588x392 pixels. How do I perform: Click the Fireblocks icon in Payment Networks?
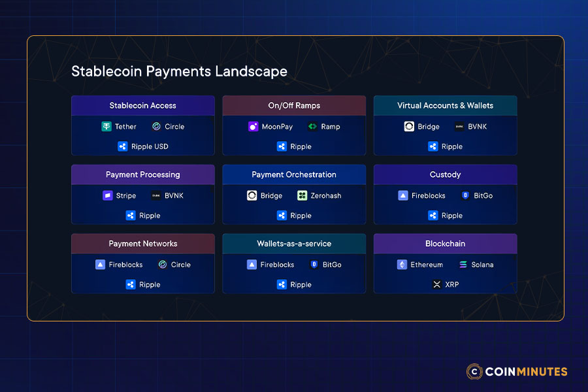100,265
